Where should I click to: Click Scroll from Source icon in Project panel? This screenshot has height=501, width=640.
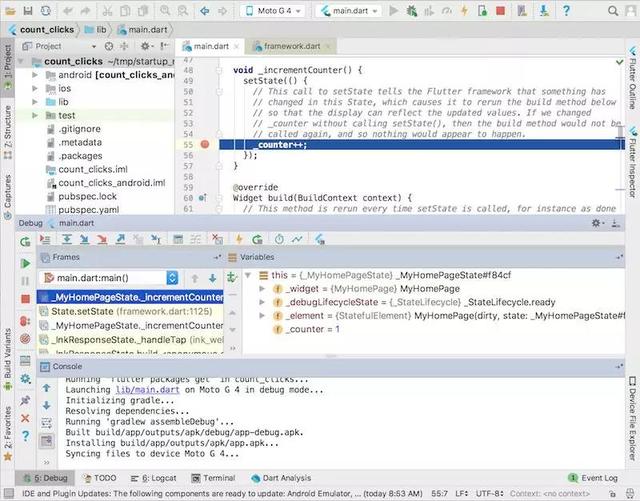(109, 46)
